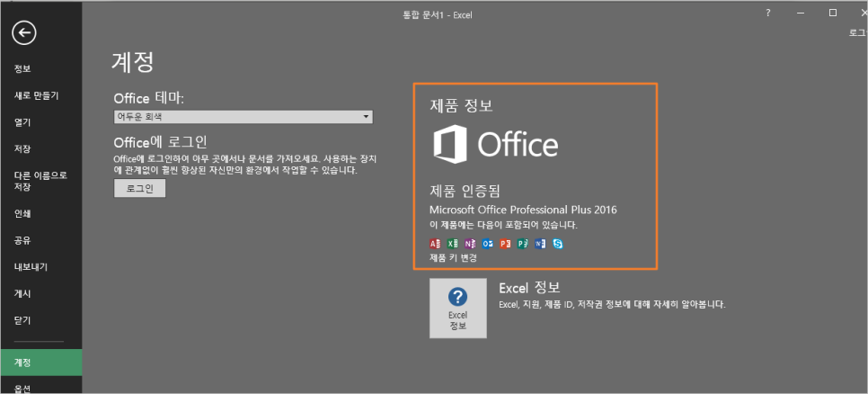The image size is (868, 394).
Task: Click the Access product icon
Action: (x=435, y=244)
